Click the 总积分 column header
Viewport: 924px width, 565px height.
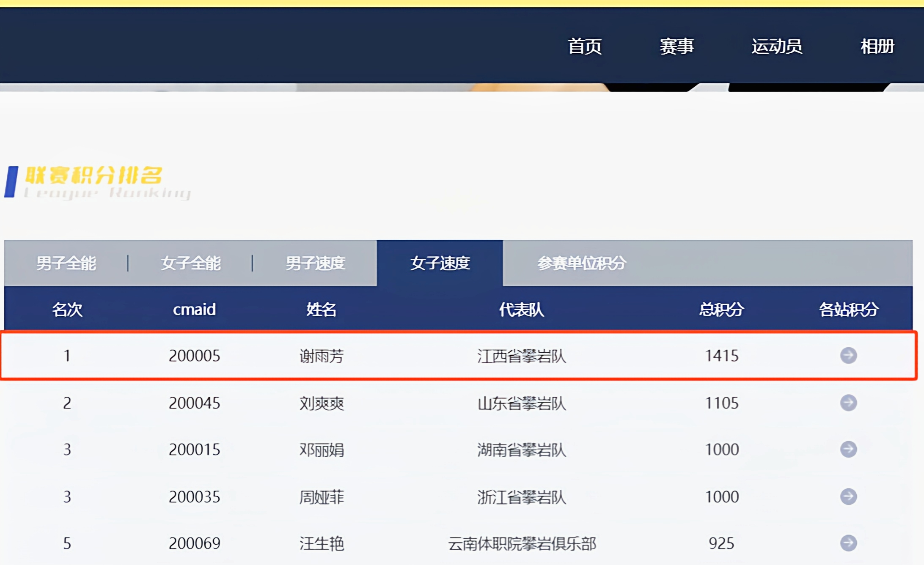(721, 310)
